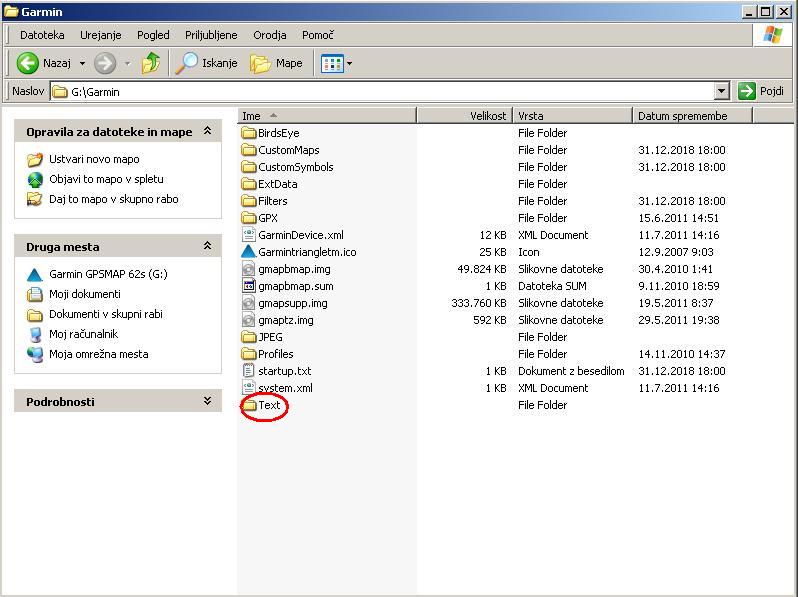Click the Pojdi go button
The image size is (798, 597).
coord(761,91)
